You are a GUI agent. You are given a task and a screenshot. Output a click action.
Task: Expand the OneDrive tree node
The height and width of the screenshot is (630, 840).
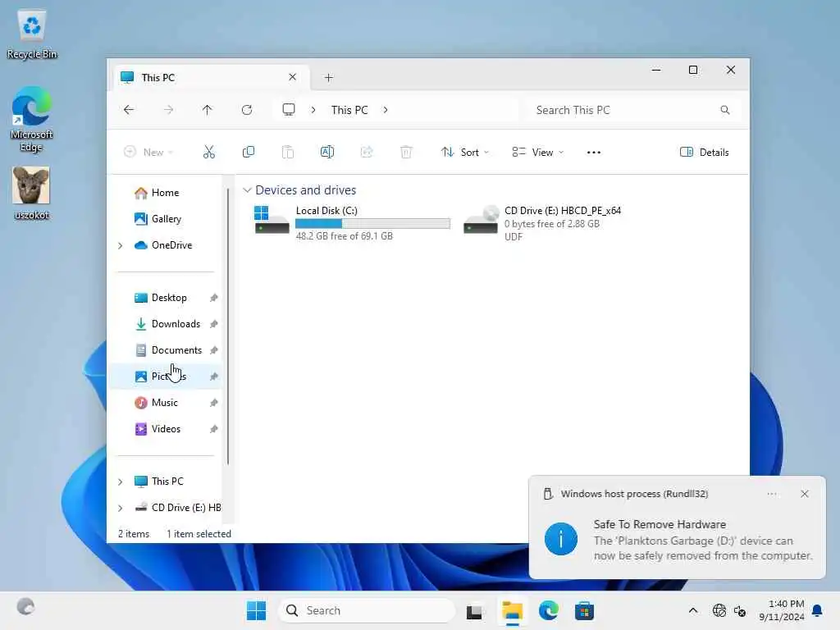point(121,245)
